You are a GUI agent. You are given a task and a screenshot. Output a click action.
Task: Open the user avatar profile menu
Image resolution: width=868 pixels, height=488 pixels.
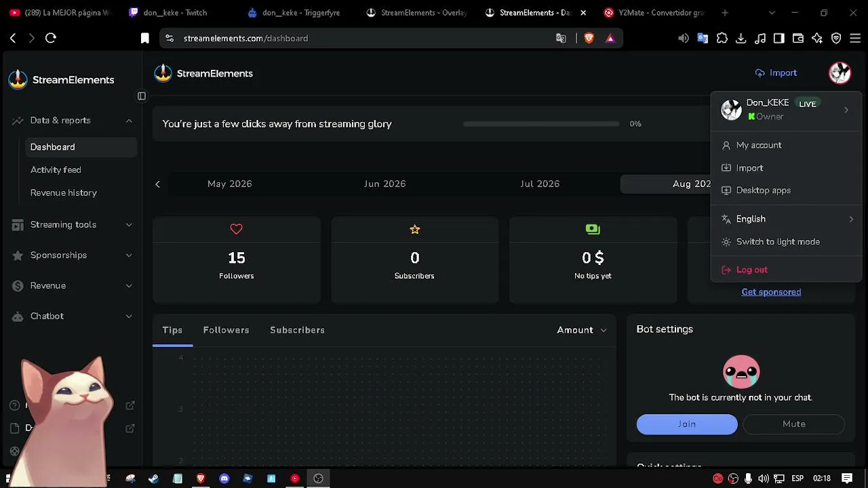click(840, 73)
